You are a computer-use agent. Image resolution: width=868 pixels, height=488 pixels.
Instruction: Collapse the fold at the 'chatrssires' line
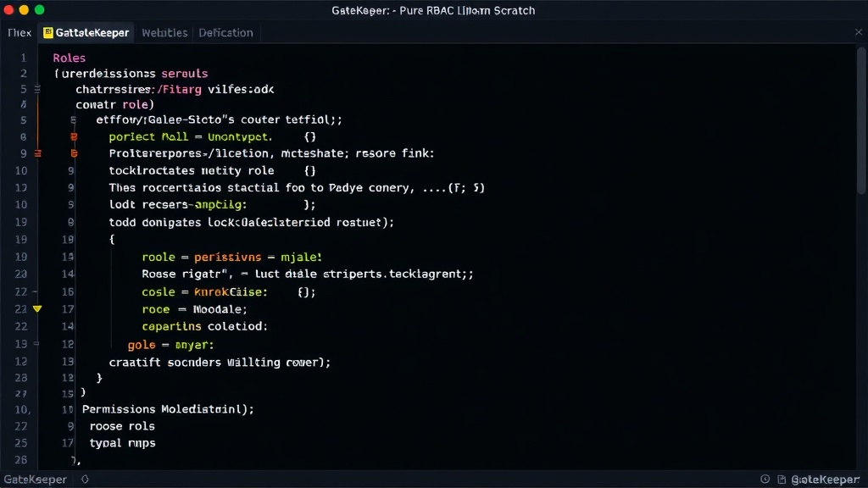(37, 89)
